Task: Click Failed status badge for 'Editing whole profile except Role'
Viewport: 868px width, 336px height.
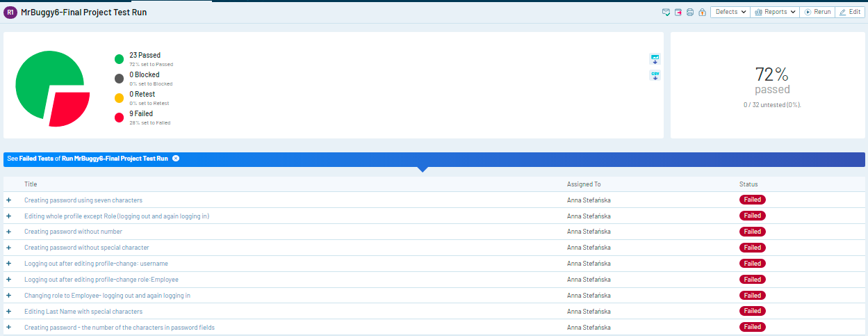Action: (x=752, y=216)
